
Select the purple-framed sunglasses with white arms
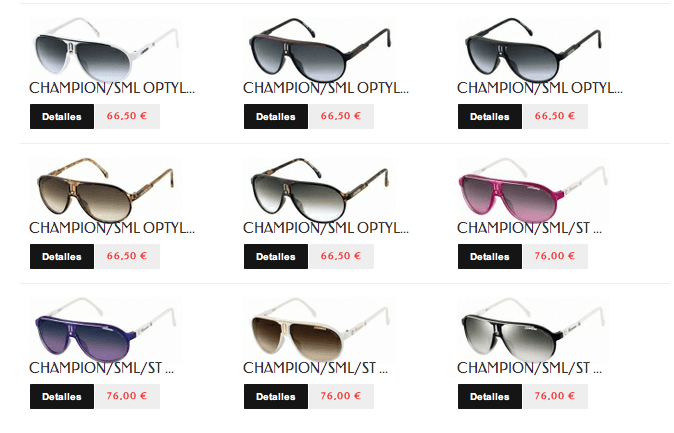click(105, 330)
